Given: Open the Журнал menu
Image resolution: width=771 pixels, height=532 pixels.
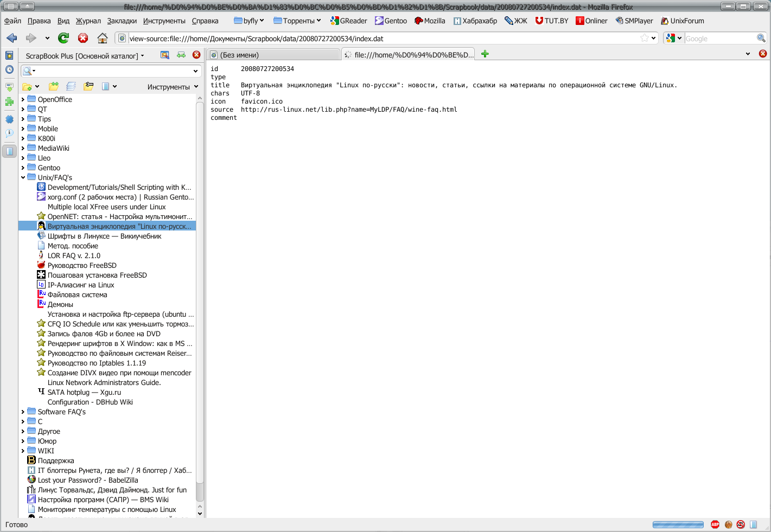Looking at the screenshot, I should [x=88, y=21].
